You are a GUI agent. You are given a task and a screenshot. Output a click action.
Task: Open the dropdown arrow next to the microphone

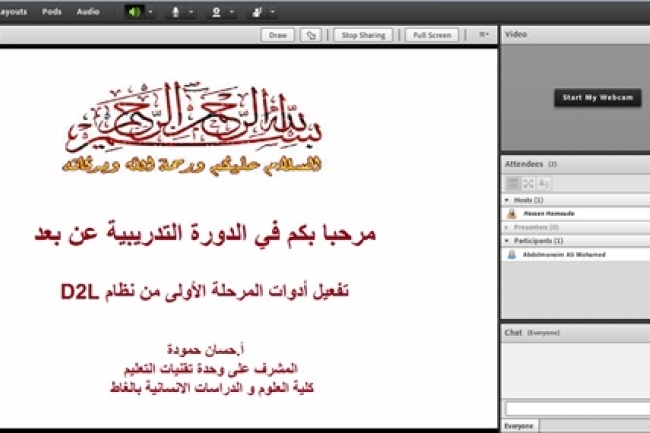191,12
